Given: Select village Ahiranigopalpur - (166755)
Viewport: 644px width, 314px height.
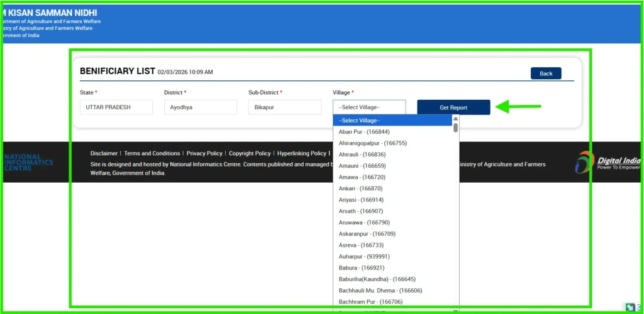Looking at the screenshot, I should point(392,143).
